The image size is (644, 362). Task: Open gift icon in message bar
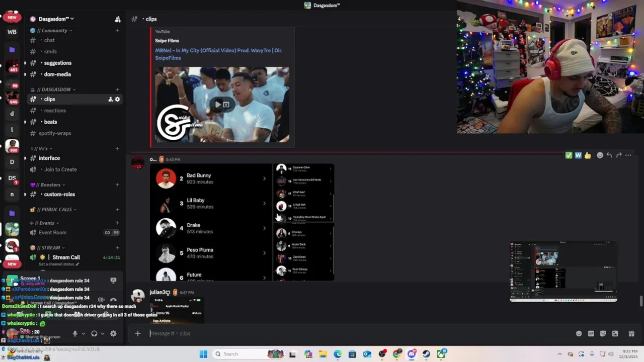click(x=631, y=333)
